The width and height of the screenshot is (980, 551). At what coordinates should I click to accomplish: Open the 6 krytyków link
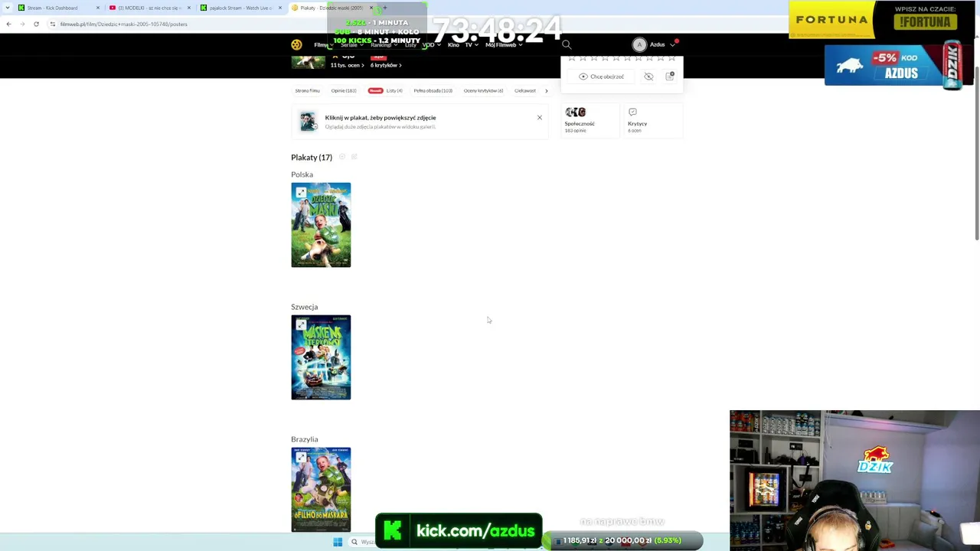tap(386, 65)
